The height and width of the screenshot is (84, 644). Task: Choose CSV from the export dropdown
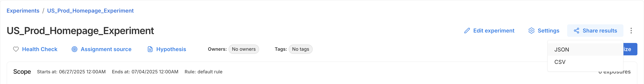point(560,62)
